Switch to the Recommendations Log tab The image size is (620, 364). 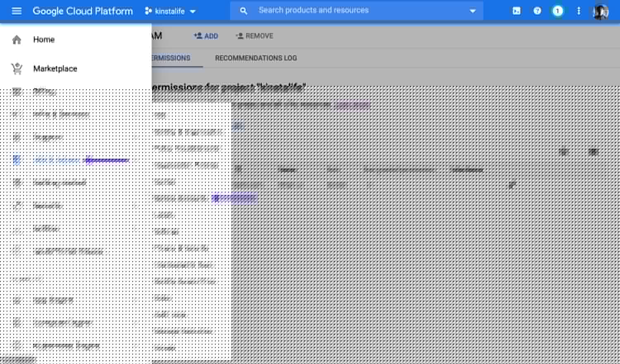point(256,58)
